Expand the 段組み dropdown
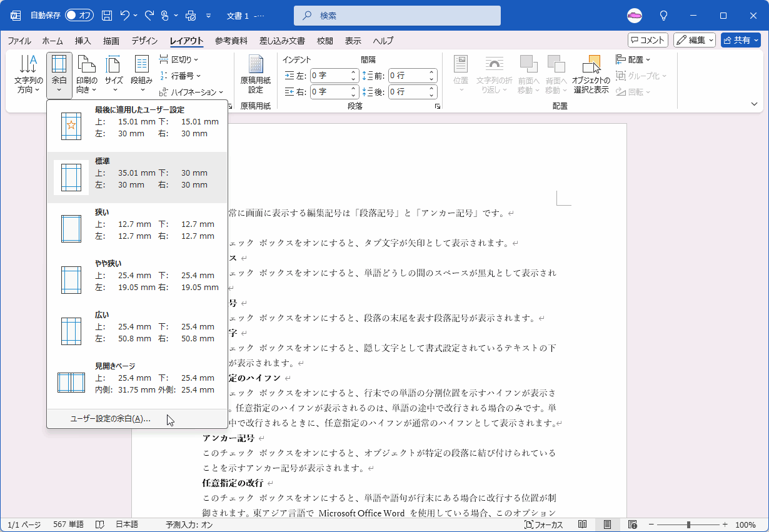The height and width of the screenshot is (532, 769). (141, 74)
